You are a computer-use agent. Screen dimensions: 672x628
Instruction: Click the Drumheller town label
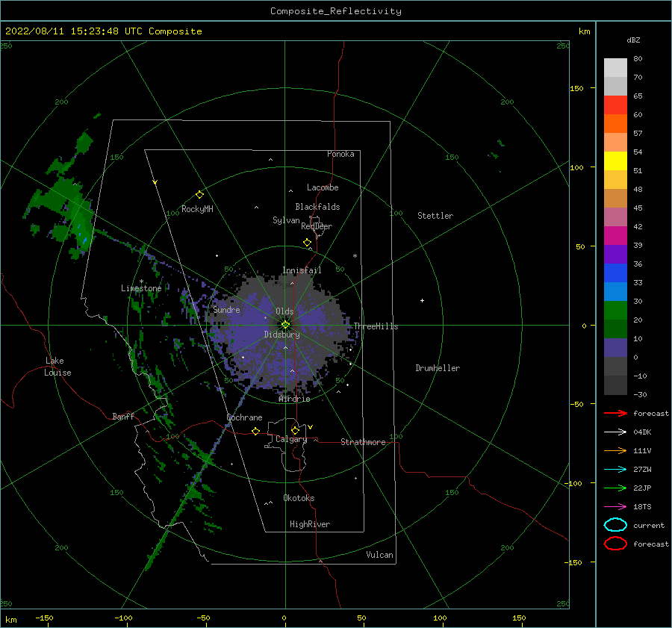[x=438, y=368]
